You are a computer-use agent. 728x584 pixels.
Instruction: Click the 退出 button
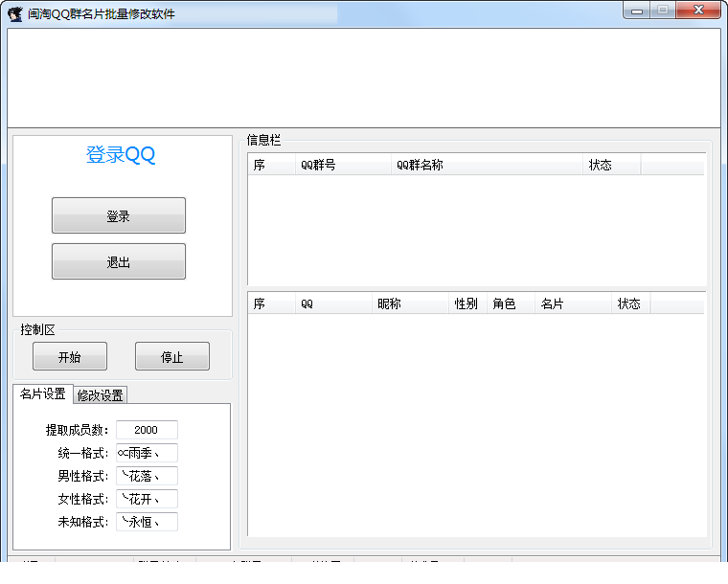119,261
